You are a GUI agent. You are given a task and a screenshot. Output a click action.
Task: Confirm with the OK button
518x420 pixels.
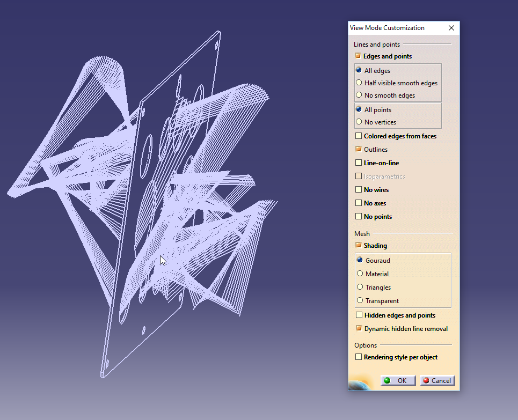398,380
